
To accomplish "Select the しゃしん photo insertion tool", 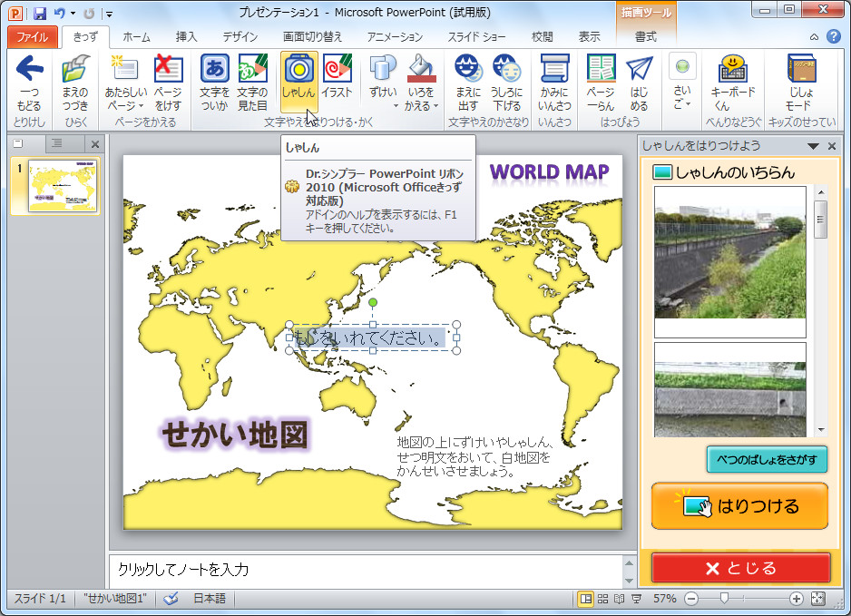I will tap(298, 80).
